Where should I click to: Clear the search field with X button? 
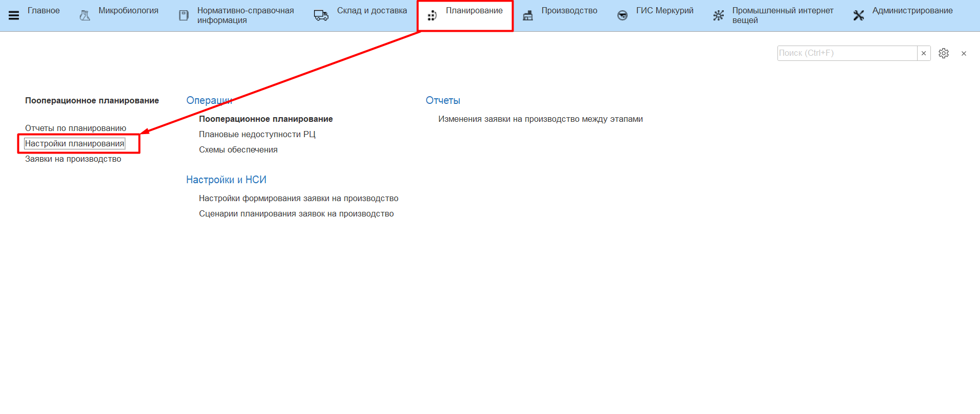[x=924, y=53]
